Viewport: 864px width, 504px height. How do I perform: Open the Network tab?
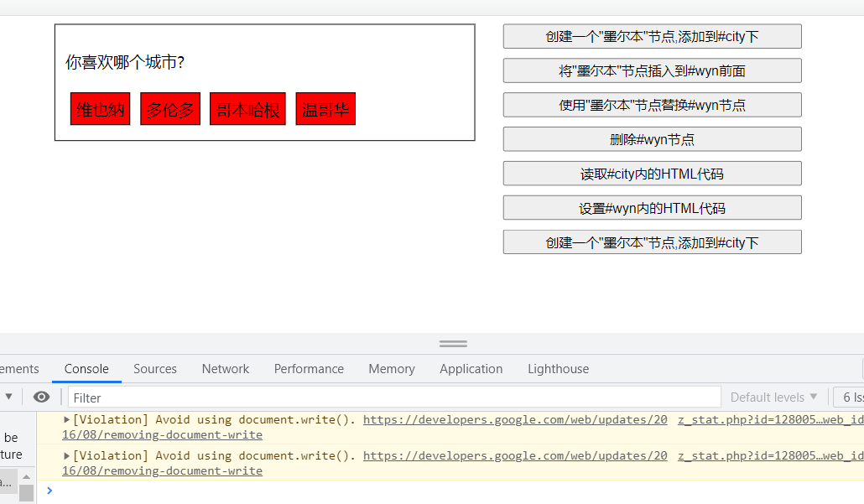tap(226, 368)
